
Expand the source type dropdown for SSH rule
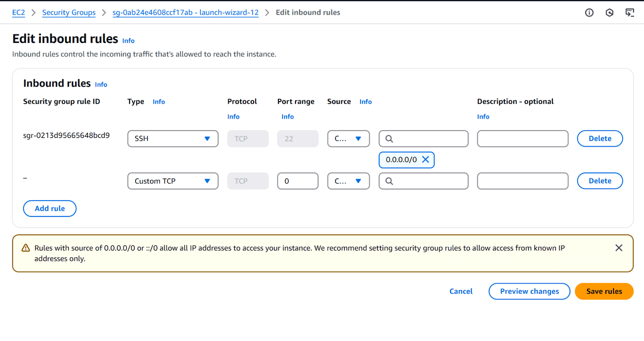tap(348, 139)
